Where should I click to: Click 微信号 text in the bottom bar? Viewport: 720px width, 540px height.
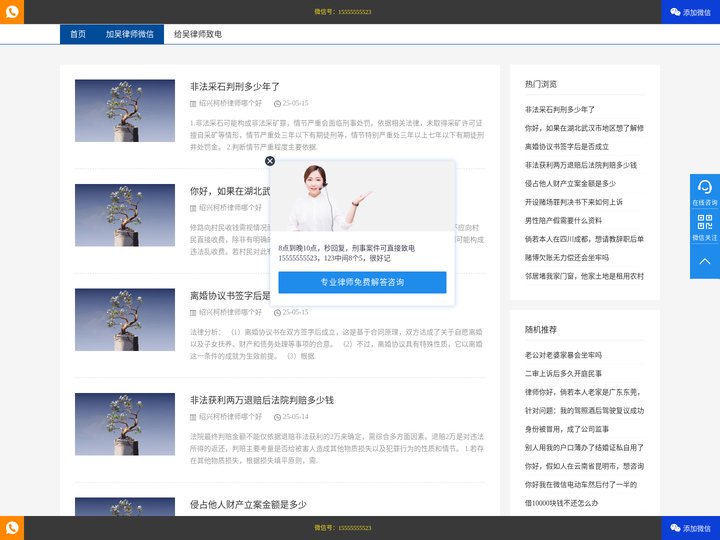343,528
